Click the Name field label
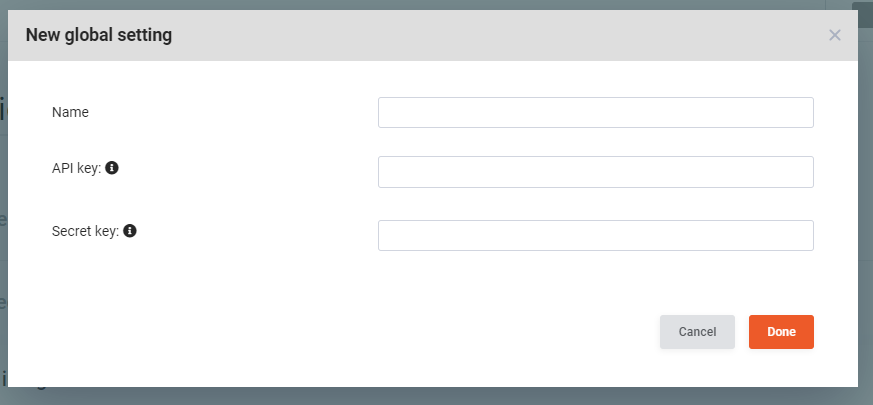The height and width of the screenshot is (405, 873). pyautogui.click(x=70, y=113)
